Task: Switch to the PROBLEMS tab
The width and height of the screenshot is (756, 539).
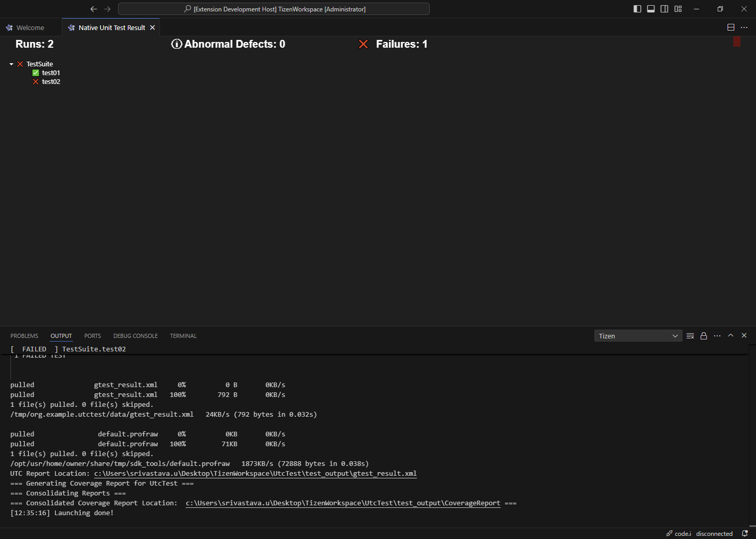Action: pos(24,335)
